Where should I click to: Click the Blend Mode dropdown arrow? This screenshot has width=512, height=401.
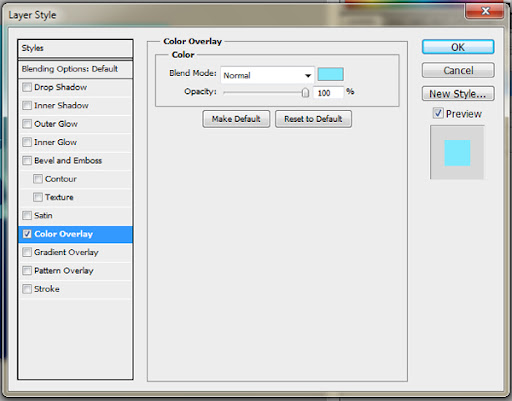click(308, 76)
